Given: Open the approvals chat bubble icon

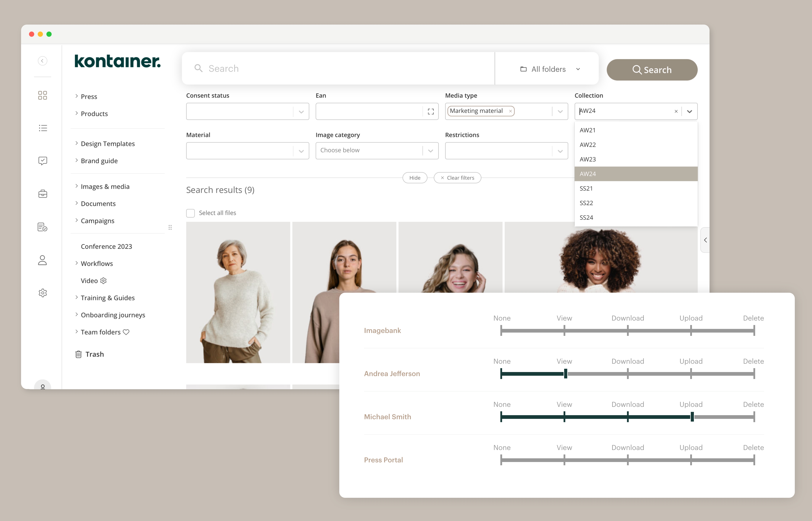Looking at the screenshot, I should point(43,161).
